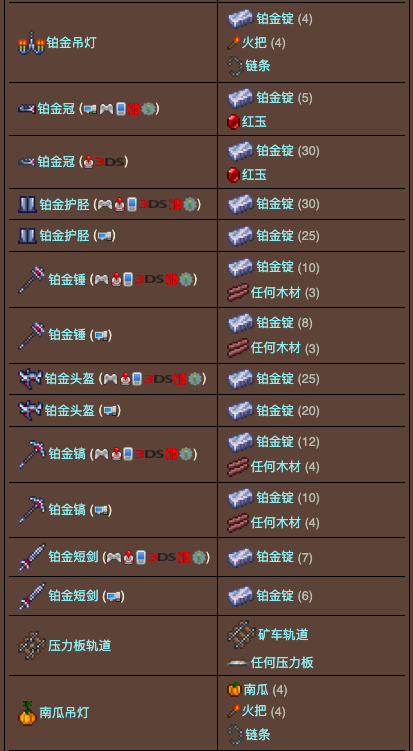This screenshot has height=751, width=413.
Task: Click the 红玉 ruby icon in the first 铂金冠 row
Action: click(x=233, y=122)
